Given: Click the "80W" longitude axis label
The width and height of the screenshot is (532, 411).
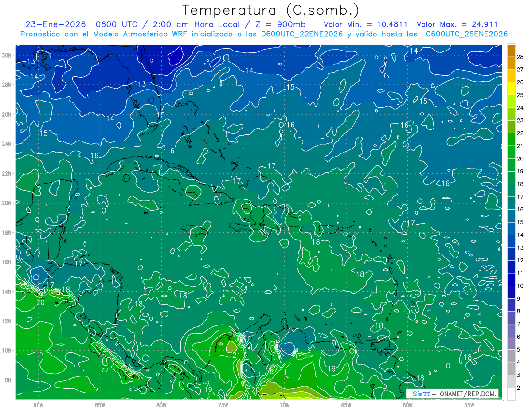Looking at the screenshot, I should [x=161, y=405].
